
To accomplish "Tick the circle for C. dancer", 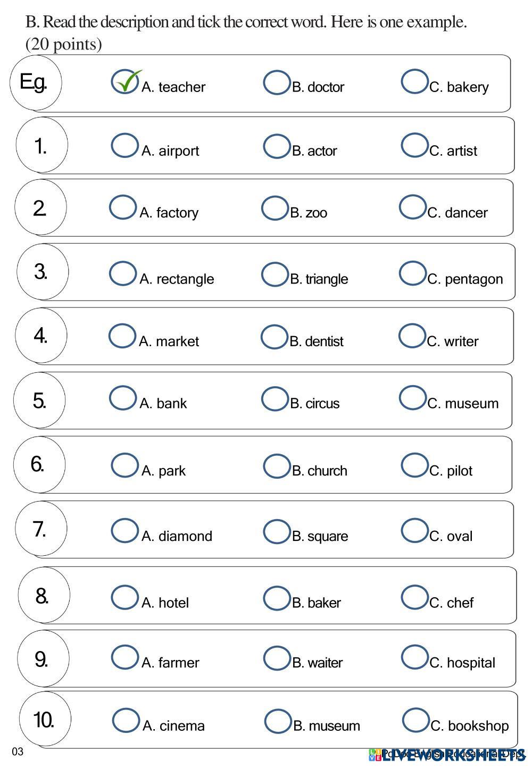I will tap(412, 207).
